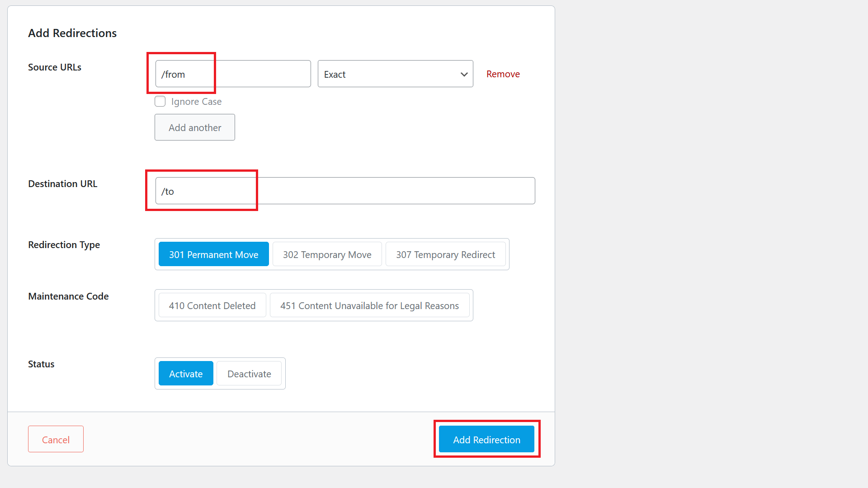This screenshot has width=868, height=488.
Task: Click the 301 Permanent Move button
Action: tap(213, 254)
